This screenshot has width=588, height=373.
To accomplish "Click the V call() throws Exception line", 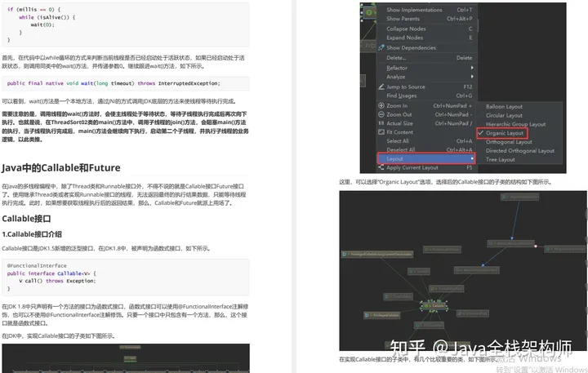I will click(57, 281).
